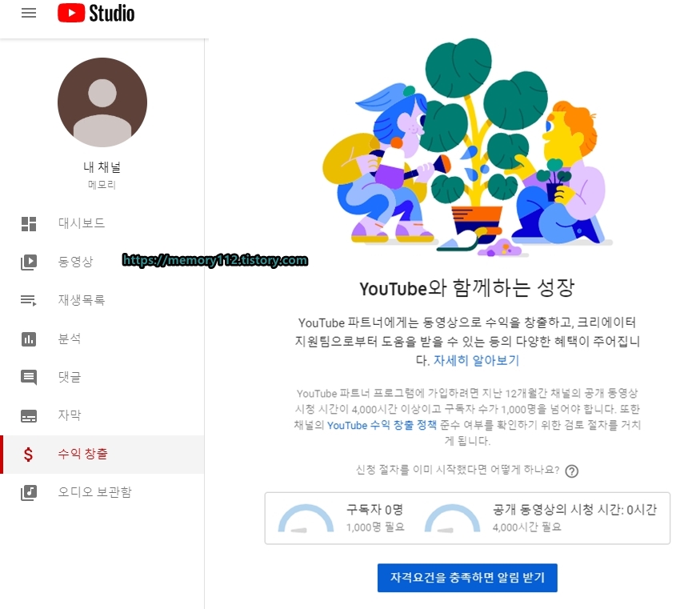
Task: Click the subscriber progress gauge
Action: [x=306, y=519]
